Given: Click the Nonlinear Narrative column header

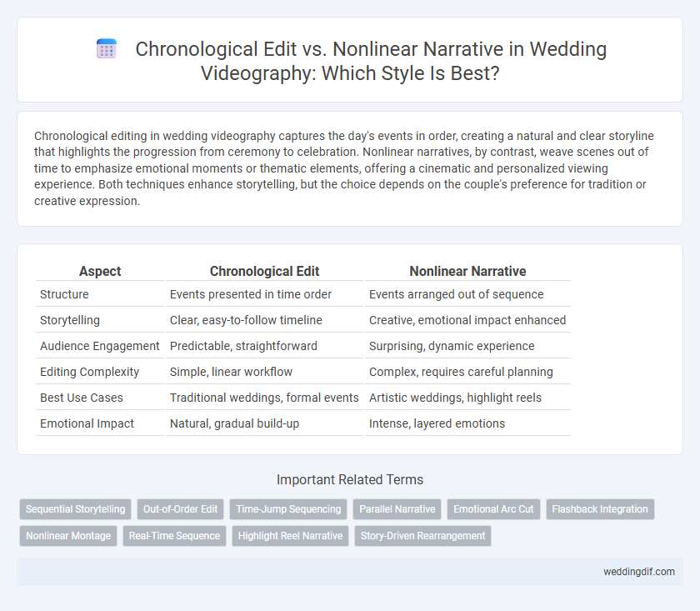Looking at the screenshot, I should pos(467,271).
